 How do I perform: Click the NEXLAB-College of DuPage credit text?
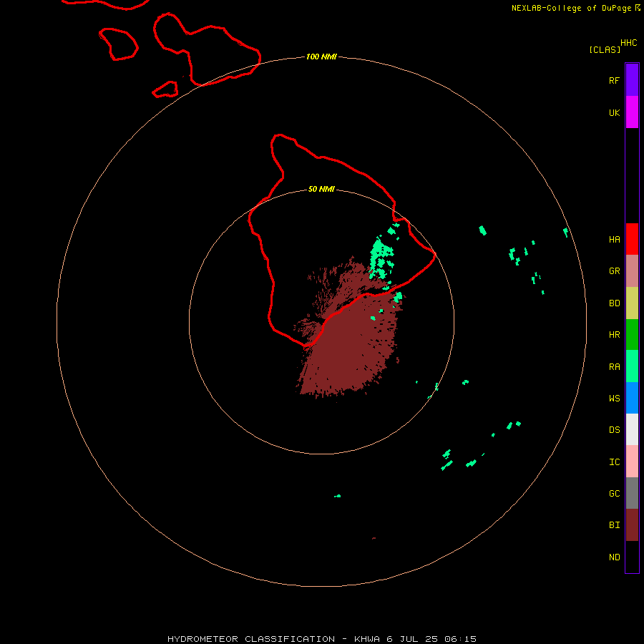point(571,8)
